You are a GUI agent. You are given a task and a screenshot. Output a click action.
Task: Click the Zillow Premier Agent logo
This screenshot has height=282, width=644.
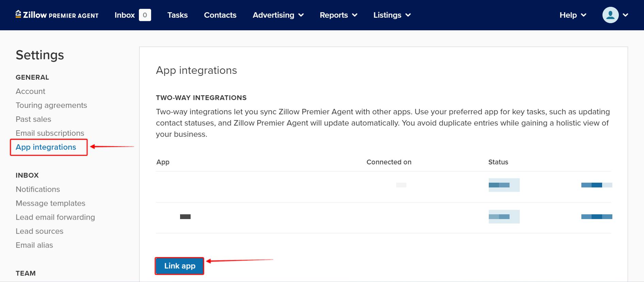point(57,15)
